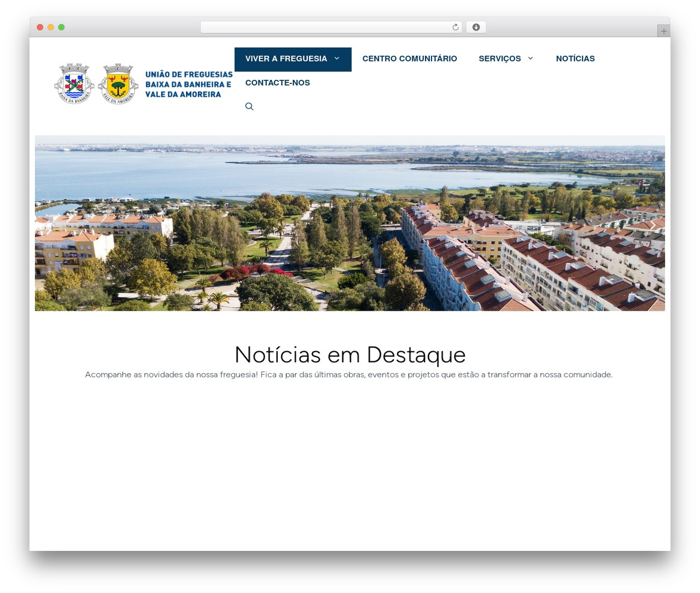
Task: Click the União de Freguesias logo text
Action: point(189,84)
